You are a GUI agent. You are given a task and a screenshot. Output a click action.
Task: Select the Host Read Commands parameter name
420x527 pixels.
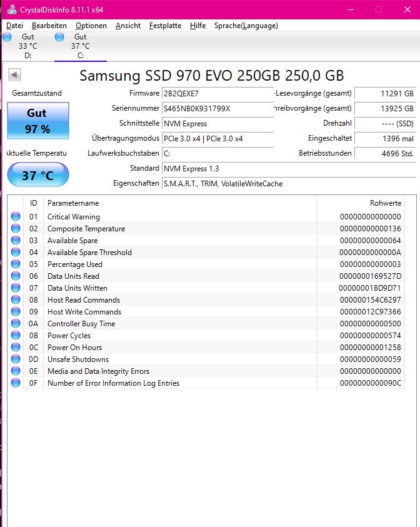(x=84, y=300)
